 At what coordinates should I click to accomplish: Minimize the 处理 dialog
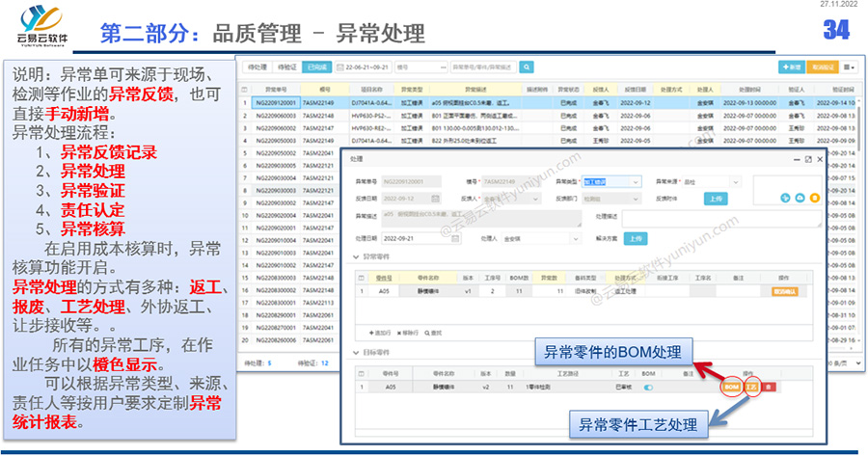pos(797,159)
